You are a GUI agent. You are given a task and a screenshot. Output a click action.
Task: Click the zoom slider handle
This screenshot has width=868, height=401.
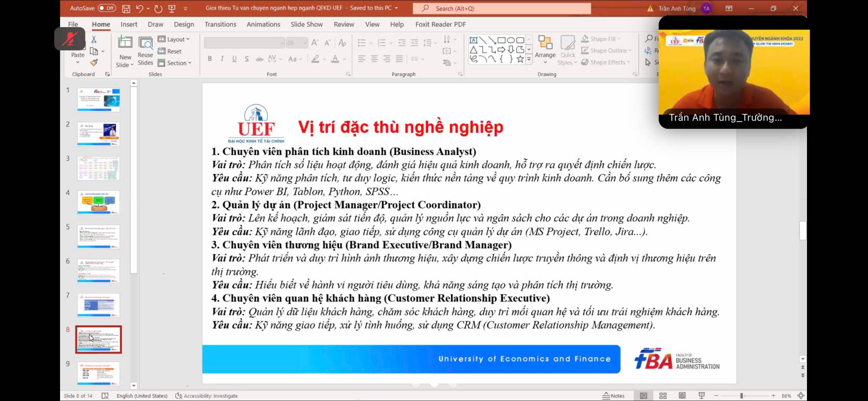tap(741, 396)
